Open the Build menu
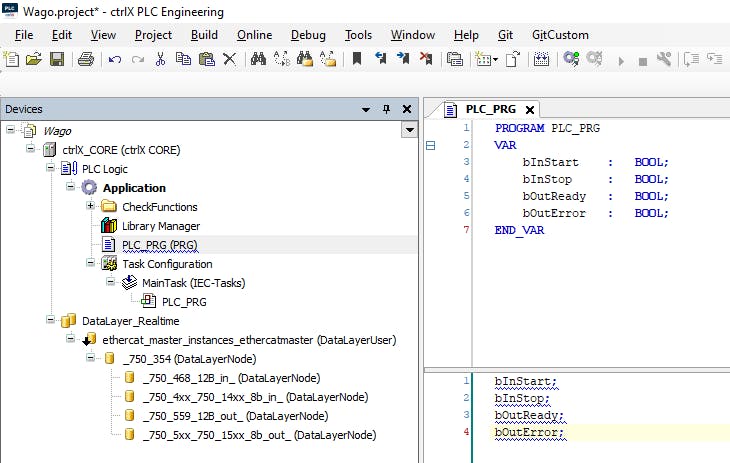The height and width of the screenshot is (463, 730). 204,35
